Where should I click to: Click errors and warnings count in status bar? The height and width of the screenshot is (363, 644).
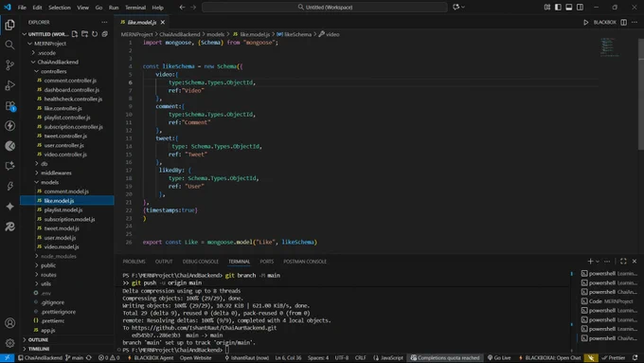pos(109,357)
